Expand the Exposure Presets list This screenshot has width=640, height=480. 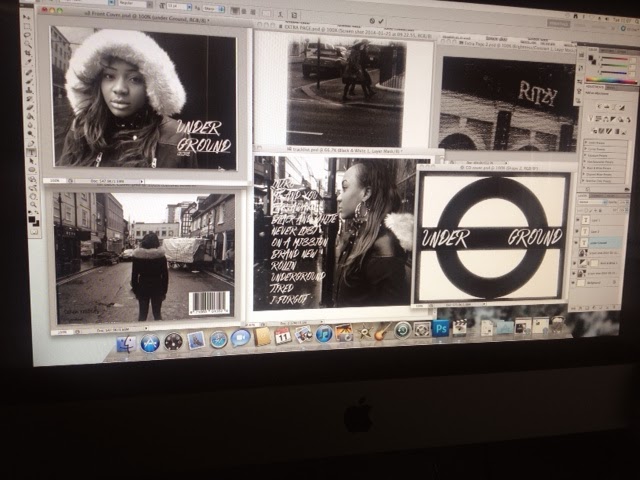[x=585, y=155]
